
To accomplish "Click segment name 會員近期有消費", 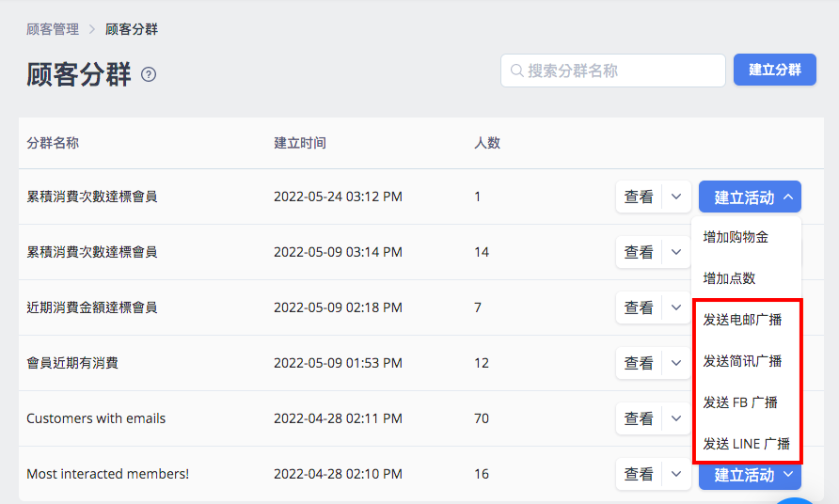I will pos(72,363).
